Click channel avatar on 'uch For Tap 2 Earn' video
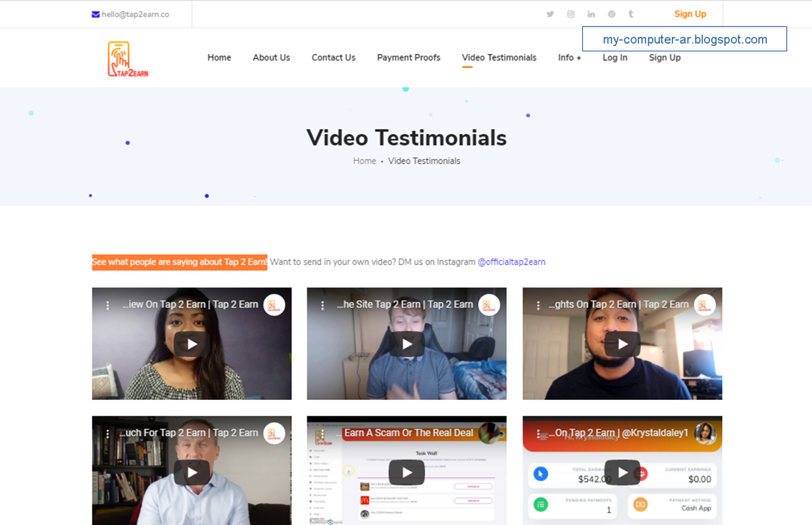Viewport: 812px width, 525px height. [x=274, y=434]
